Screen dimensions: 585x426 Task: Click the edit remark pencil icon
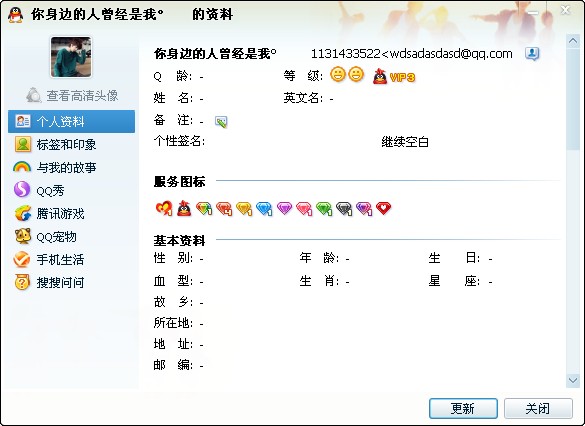[x=221, y=122]
